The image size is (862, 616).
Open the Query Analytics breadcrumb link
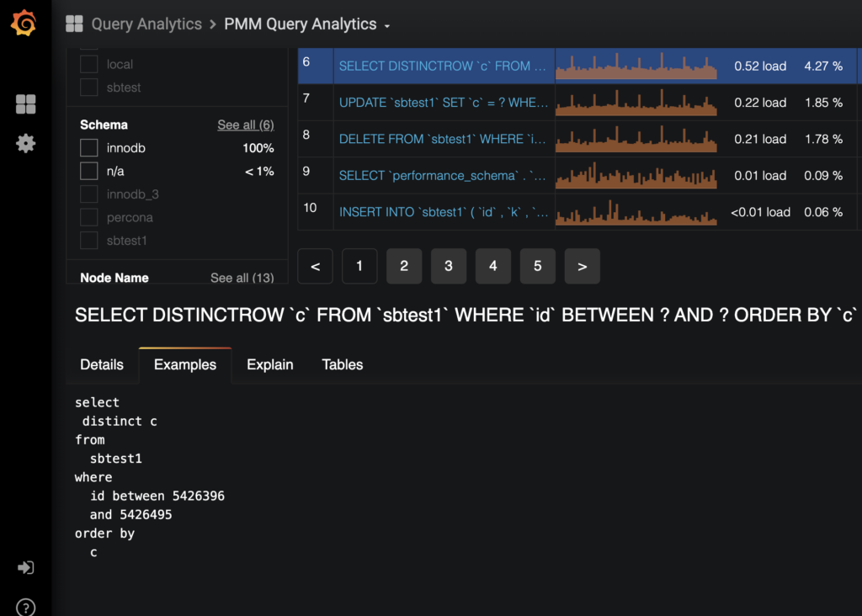[146, 24]
